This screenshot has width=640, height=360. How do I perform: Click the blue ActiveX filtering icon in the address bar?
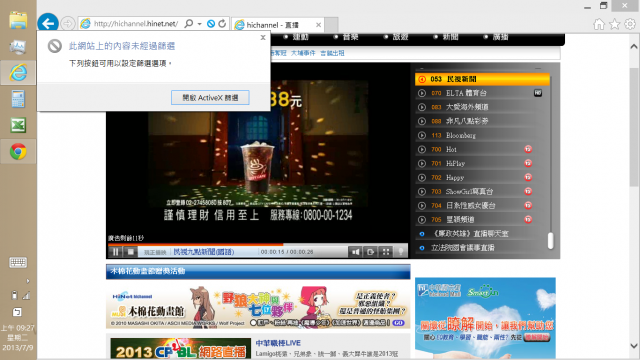tap(211, 24)
